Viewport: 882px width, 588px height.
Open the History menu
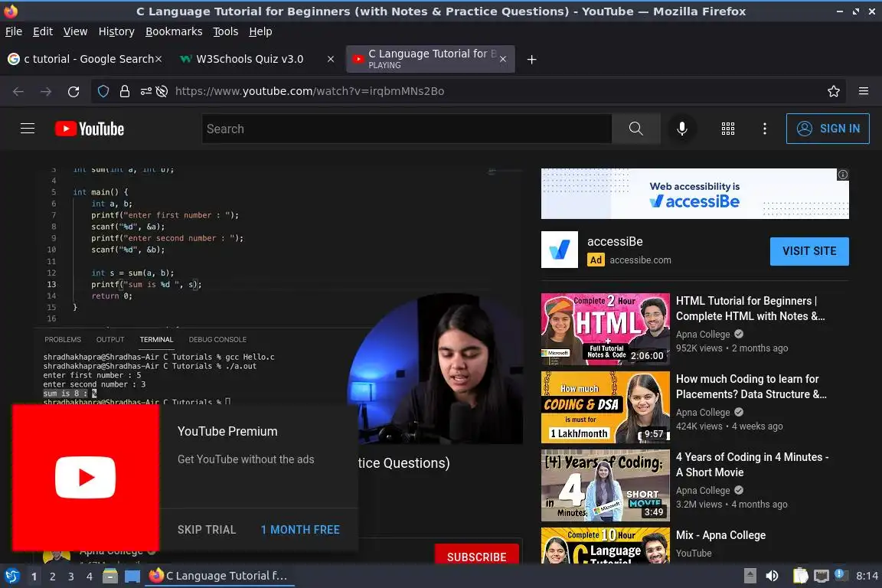116,31
